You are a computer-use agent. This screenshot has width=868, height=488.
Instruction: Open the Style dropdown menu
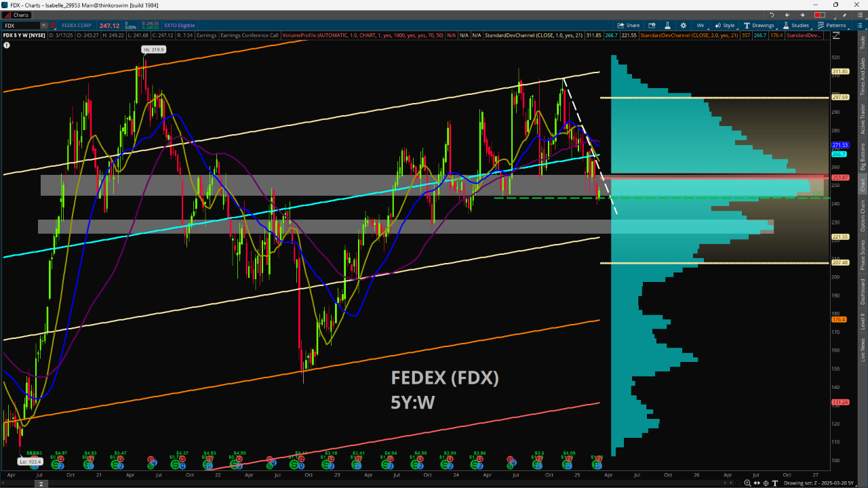coord(725,25)
